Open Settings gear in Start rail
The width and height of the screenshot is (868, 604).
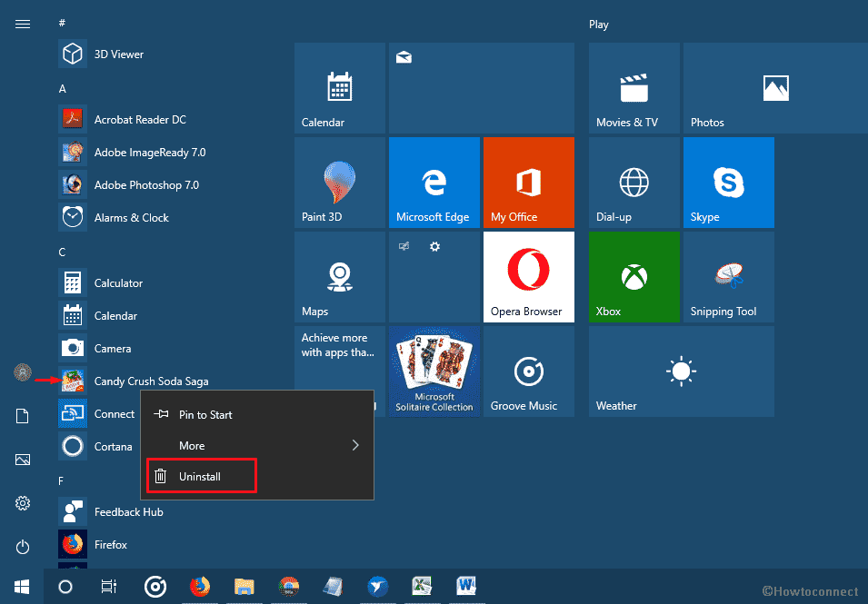[23, 503]
